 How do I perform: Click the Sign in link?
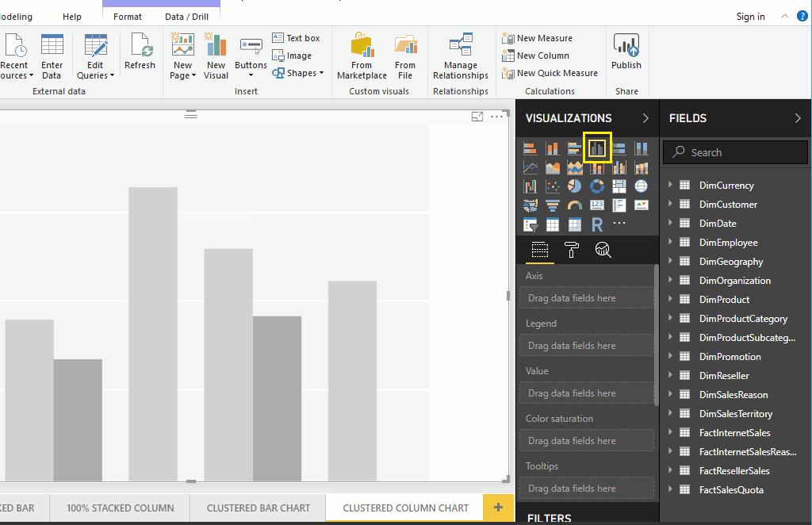[x=750, y=16]
